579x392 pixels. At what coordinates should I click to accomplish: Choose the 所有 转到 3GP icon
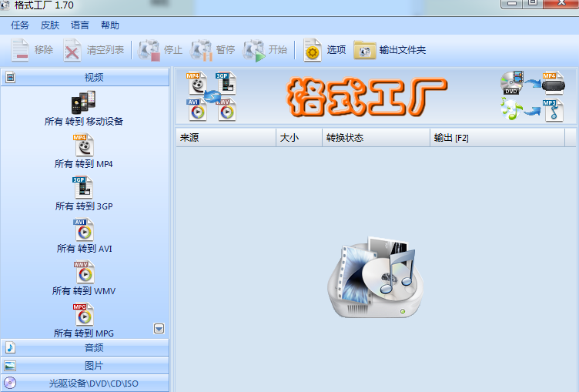point(82,187)
